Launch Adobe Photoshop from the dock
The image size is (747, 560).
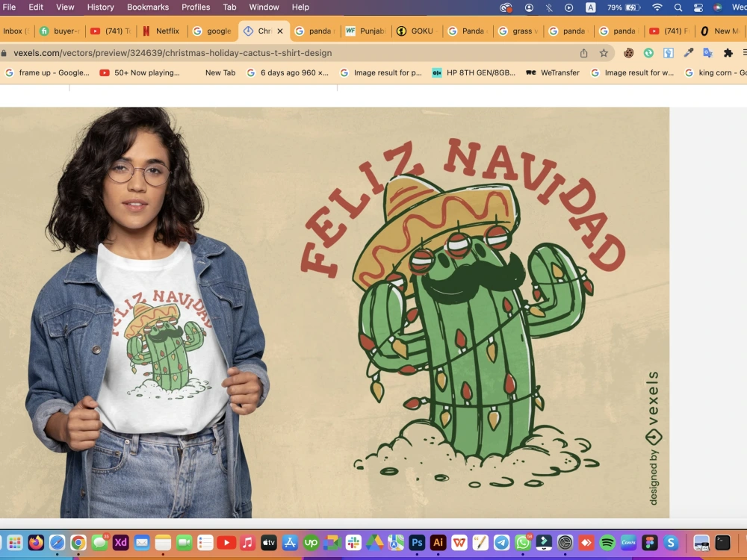point(417,542)
